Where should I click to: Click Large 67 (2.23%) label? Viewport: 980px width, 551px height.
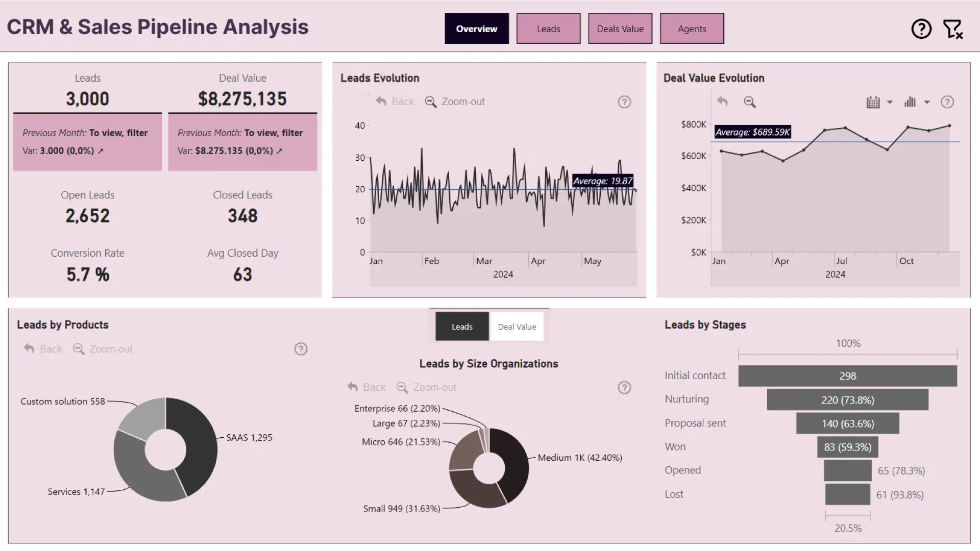[406, 423]
